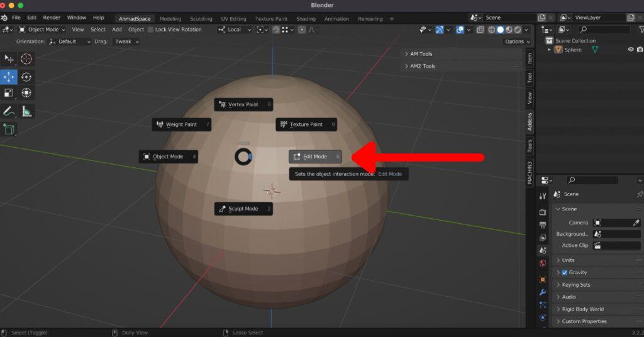Switch to solid shading
Viewport: 644px width, 337px height.
[x=500, y=30]
